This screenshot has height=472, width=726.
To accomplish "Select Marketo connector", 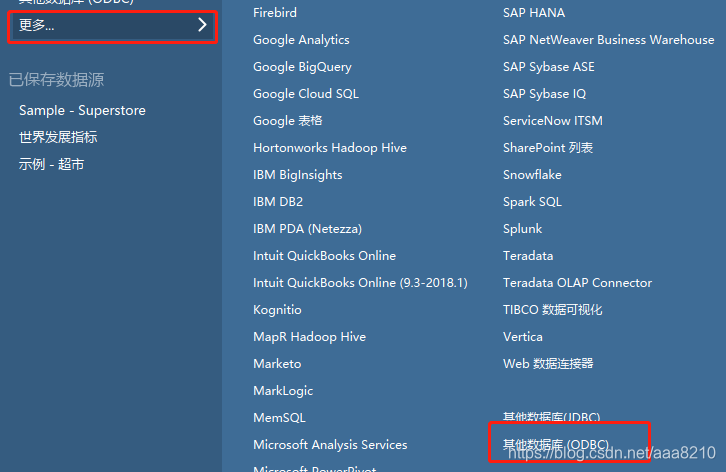I will pos(277,364).
